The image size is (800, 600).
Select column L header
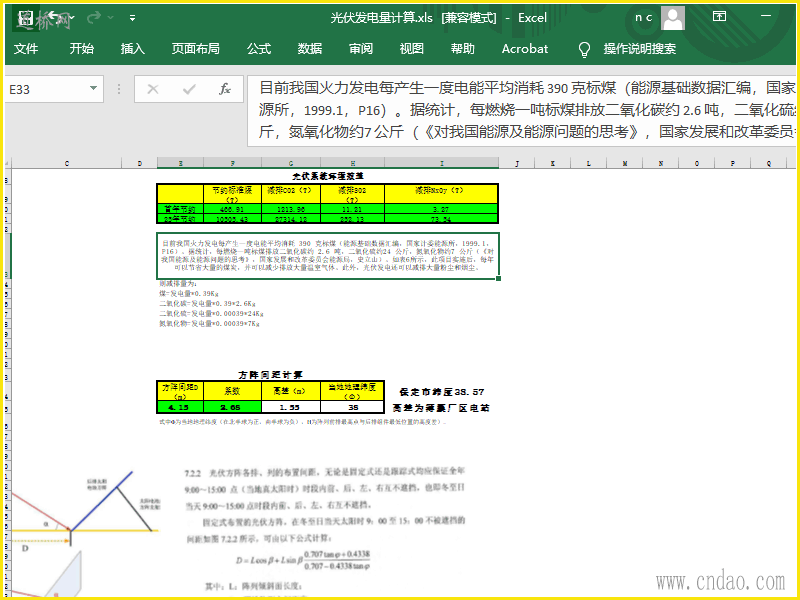tap(589, 163)
